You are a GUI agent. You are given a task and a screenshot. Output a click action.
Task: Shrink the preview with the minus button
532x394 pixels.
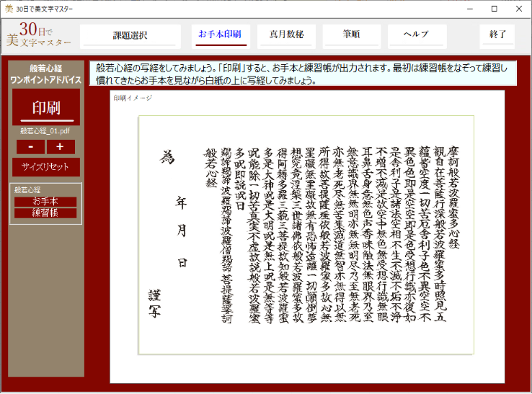(31, 147)
